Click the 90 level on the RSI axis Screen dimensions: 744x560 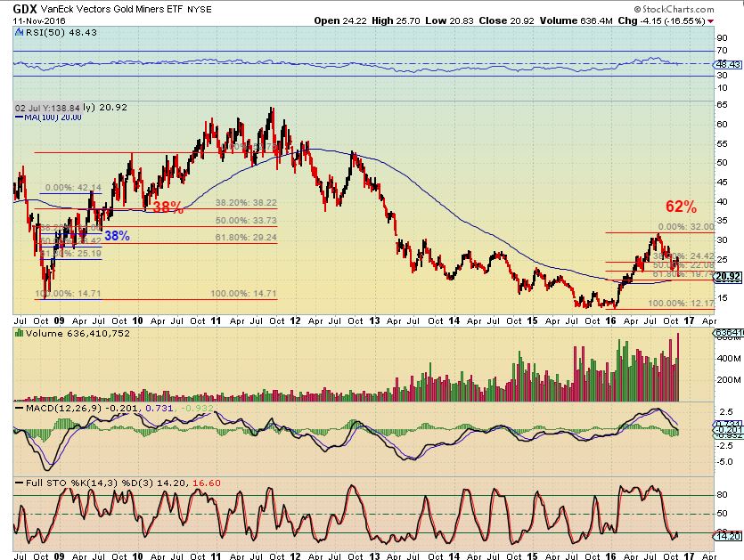coord(722,38)
